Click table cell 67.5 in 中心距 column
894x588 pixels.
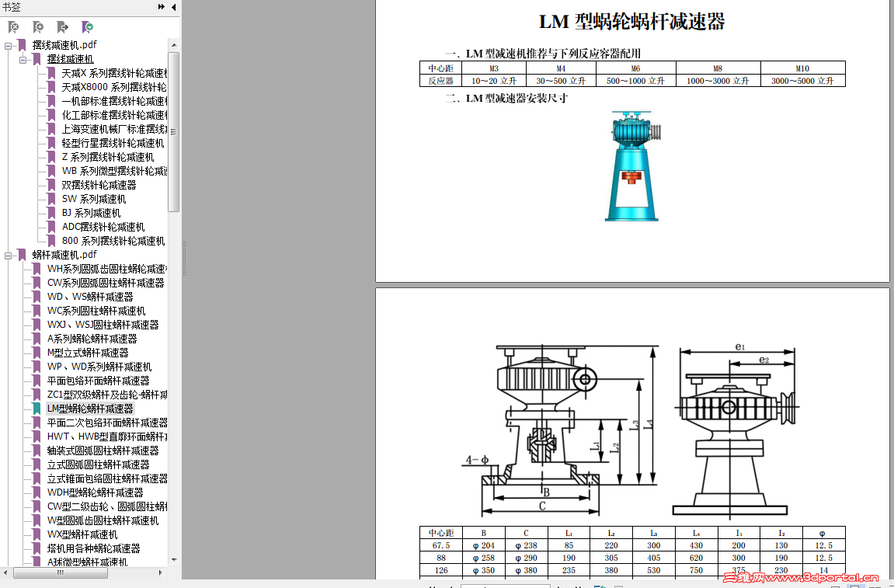pyautogui.click(x=440, y=545)
